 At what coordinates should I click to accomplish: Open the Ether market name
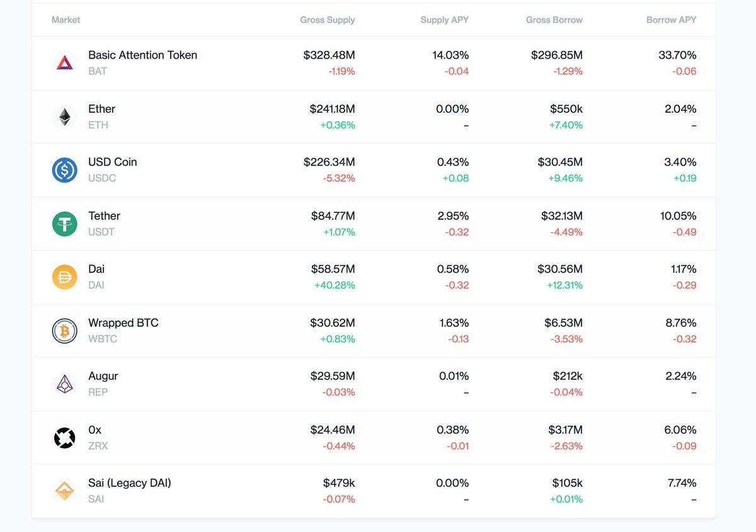coord(101,109)
